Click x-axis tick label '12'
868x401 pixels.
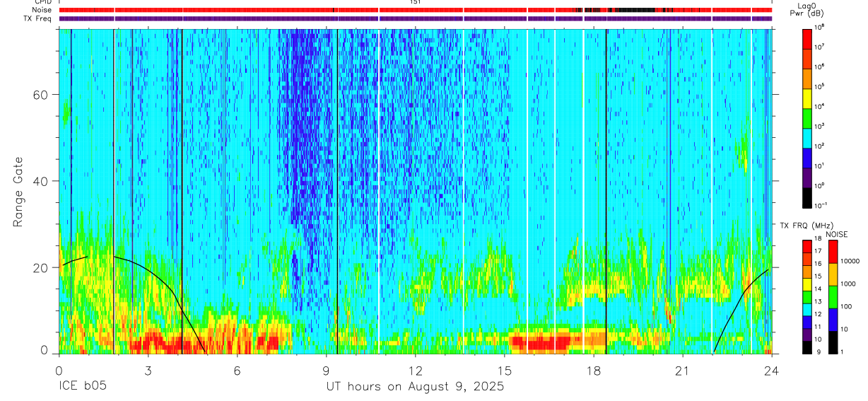click(416, 371)
